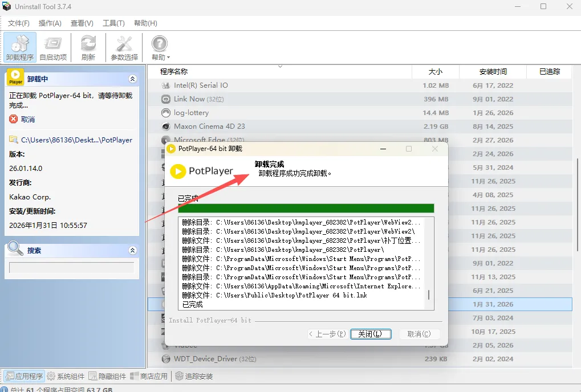Click the version number 26.01.14.0
This screenshot has width=581, height=392.
[26, 169]
